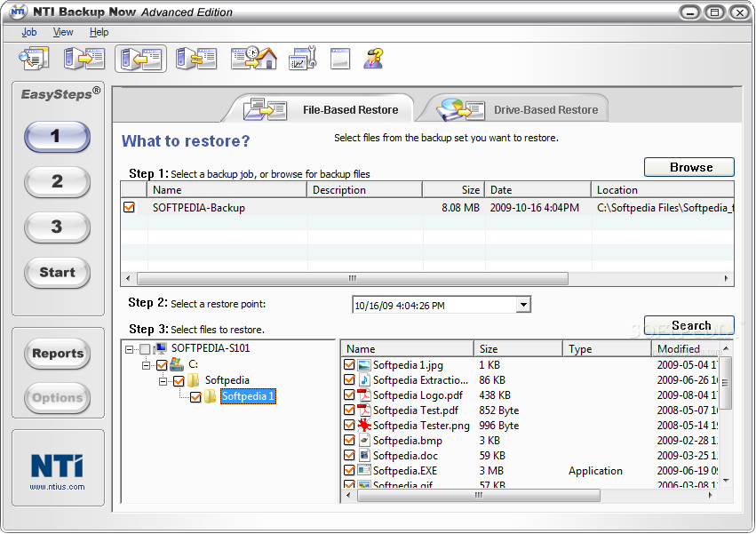The width and height of the screenshot is (756, 534).
Task: Open the Job menu
Action: tap(29, 32)
